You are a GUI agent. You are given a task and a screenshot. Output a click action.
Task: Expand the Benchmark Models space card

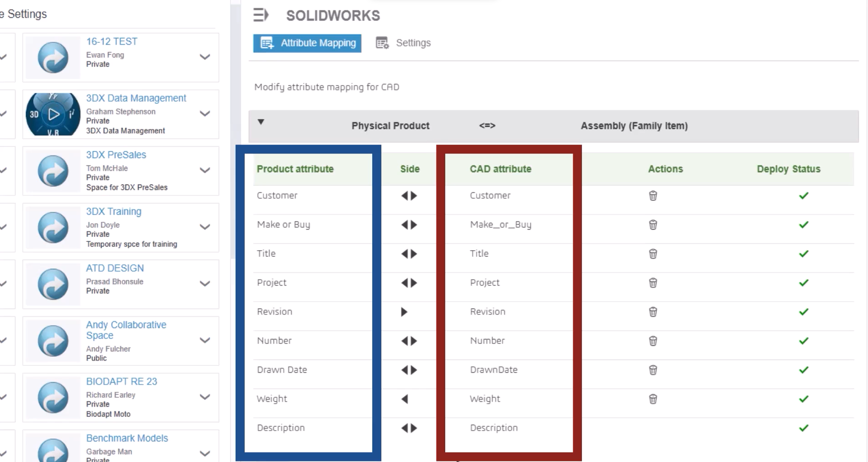pyautogui.click(x=205, y=453)
